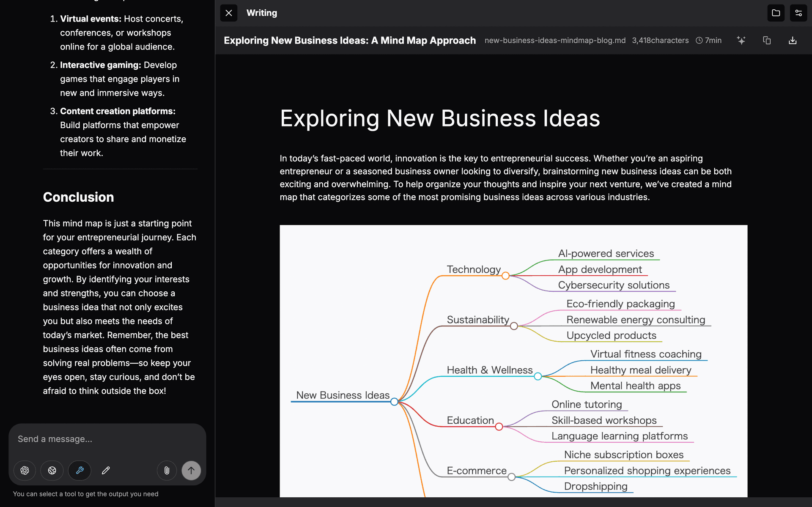The height and width of the screenshot is (507, 812).
Task: Click Healthy meal delivery leaf
Action: 641,370
